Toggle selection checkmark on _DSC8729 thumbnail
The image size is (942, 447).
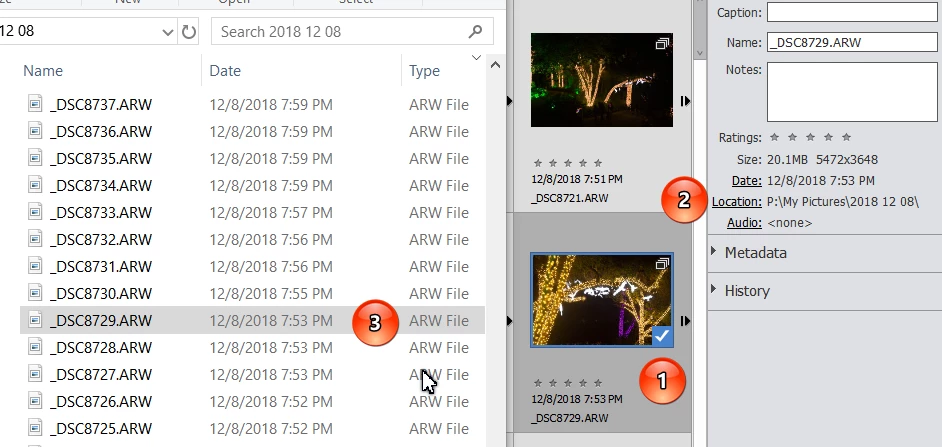pos(662,336)
